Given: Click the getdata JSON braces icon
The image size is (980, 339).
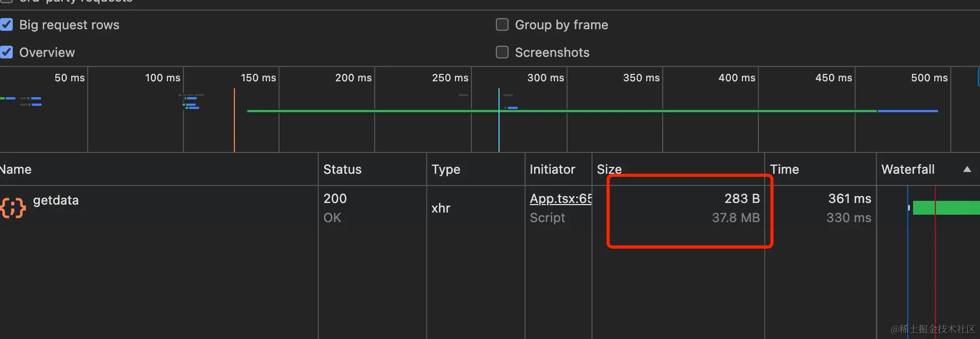Looking at the screenshot, I should (x=13, y=208).
